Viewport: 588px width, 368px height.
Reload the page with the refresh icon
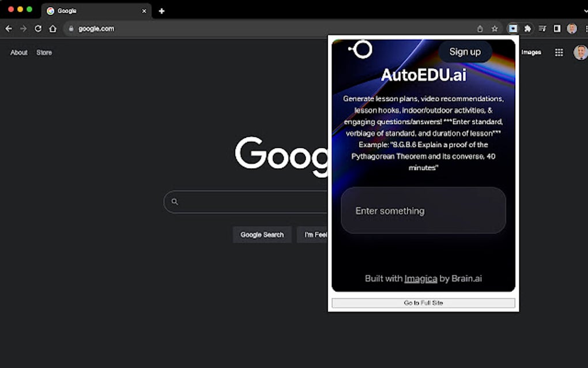37,28
